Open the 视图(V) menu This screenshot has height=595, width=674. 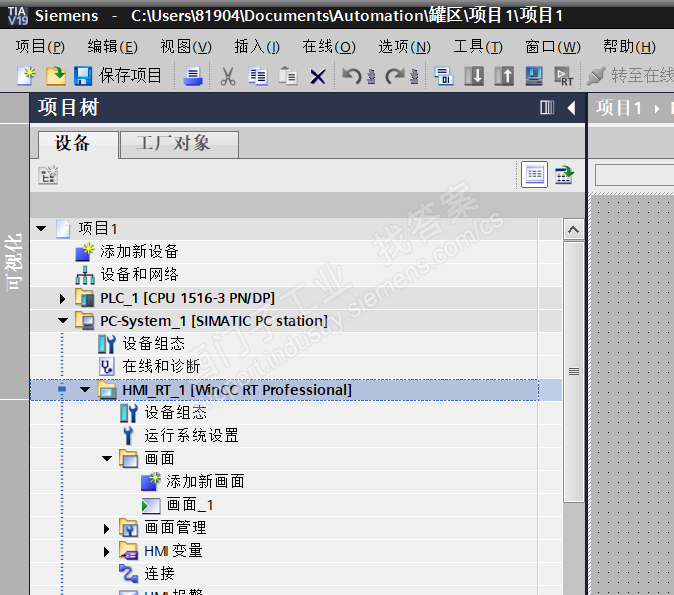point(186,46)
